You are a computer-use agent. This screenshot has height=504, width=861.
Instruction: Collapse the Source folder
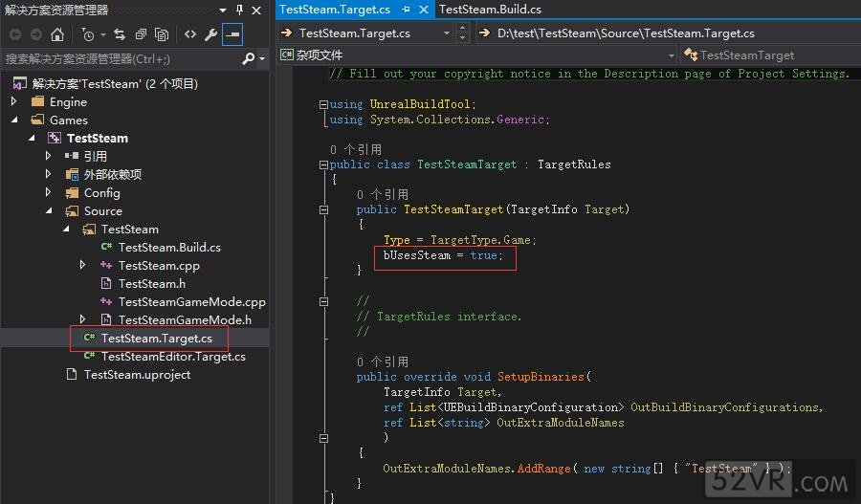(x=49, y=210)
